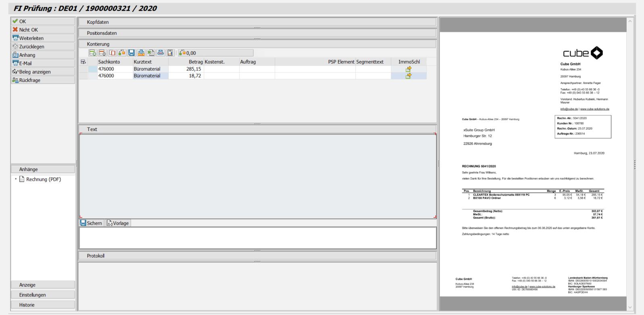The image size is (644, 315).
Task: Click inside the large Text entry area
Action: (257, 176)
